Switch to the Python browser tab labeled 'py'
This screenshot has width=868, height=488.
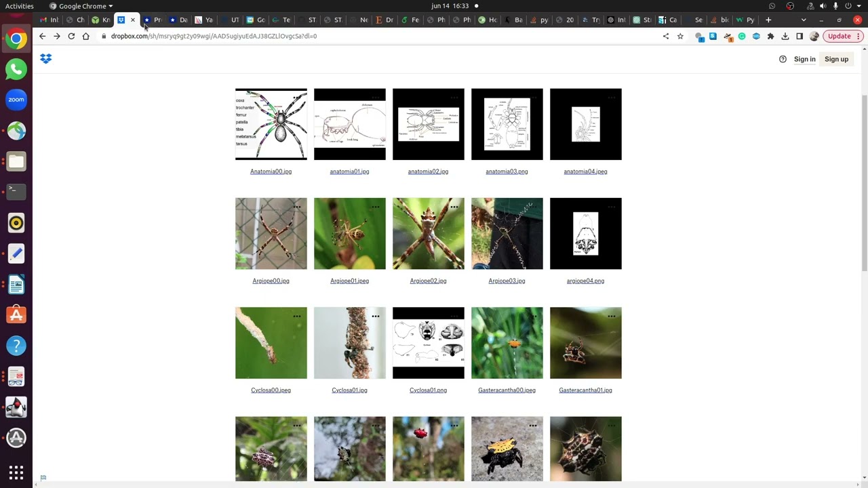click(539, 20)
